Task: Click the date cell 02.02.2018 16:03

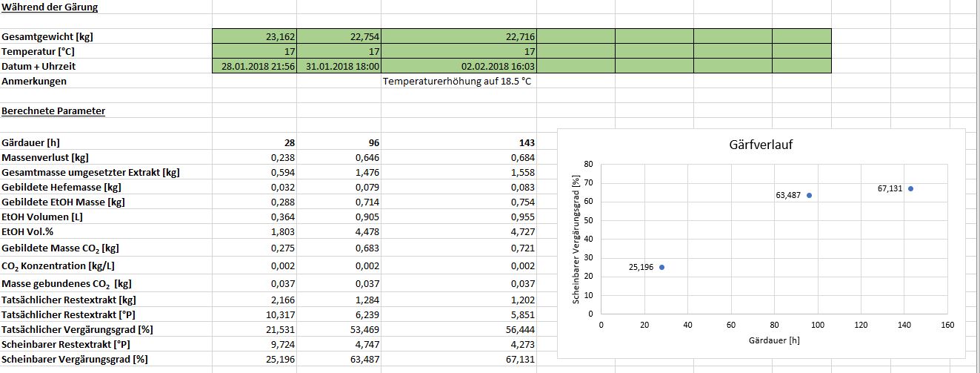Action: pos(459,66)
